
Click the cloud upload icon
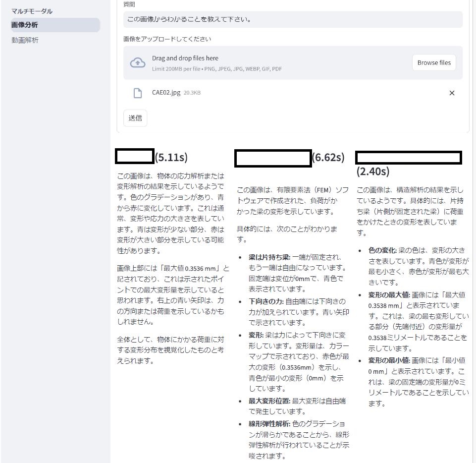(138, 62)
